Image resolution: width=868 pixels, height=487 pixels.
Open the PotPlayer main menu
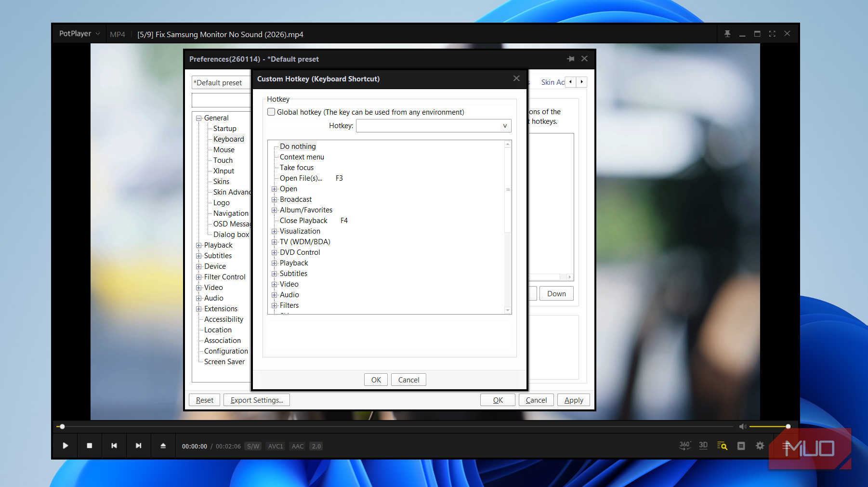point(79,34)
